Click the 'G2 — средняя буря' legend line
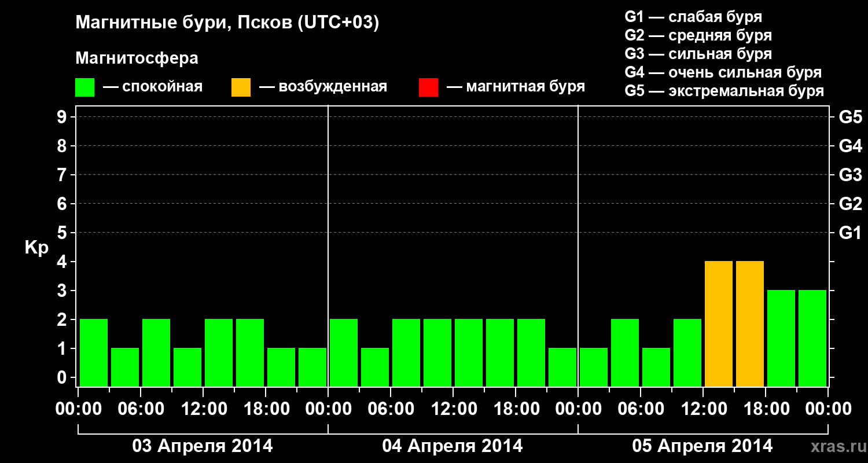 (698, 35)
